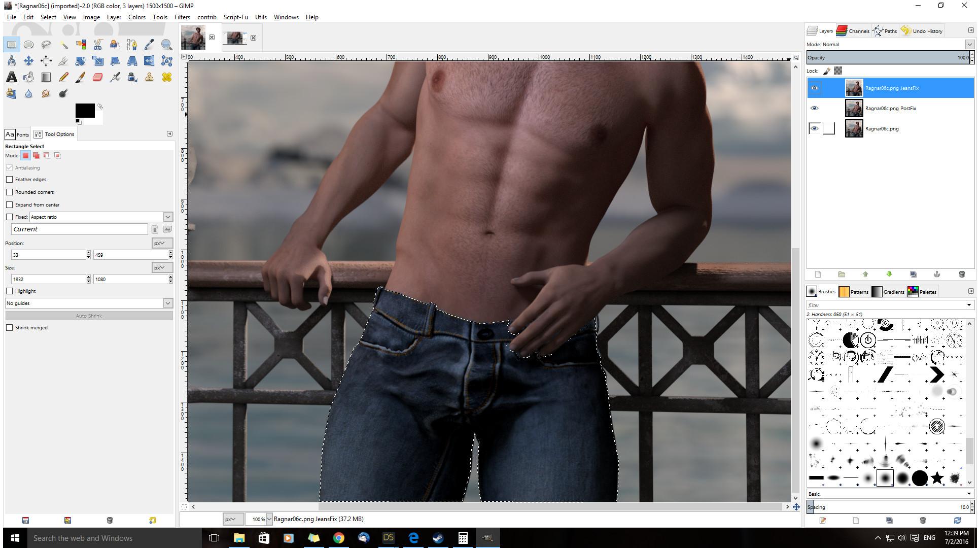Choose the Eraser tool
980x548 pixels.
97,77
